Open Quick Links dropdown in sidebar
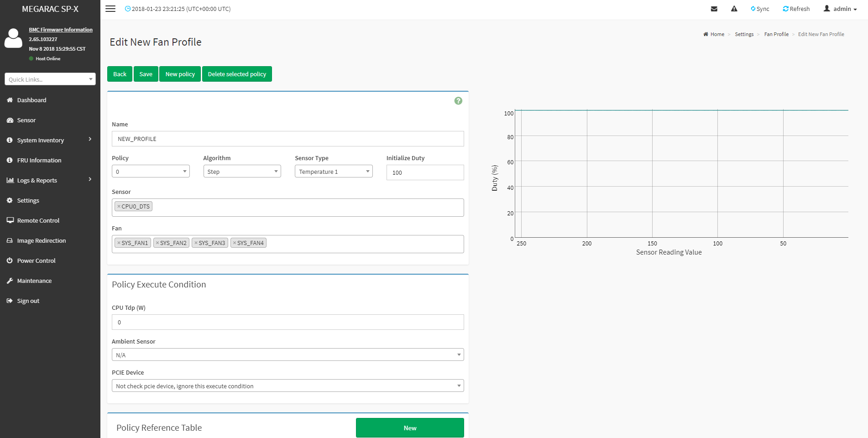Viewport: 868px width, 438px height. 50,79
